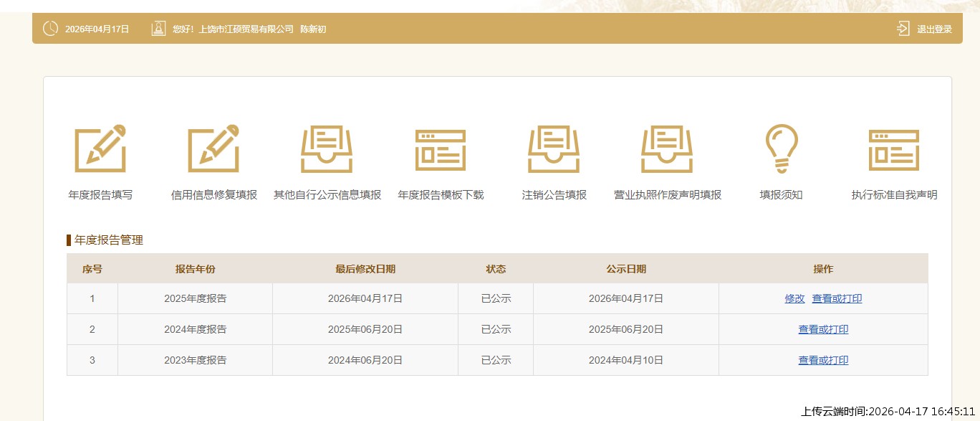View or print the 2025年度报告
980x421 pixels.
(837, 298)
